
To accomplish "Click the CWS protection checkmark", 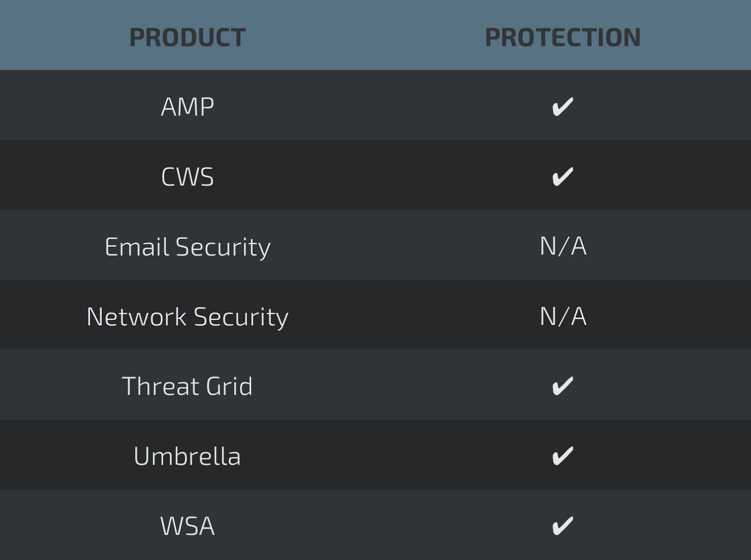I will point(562,176).
